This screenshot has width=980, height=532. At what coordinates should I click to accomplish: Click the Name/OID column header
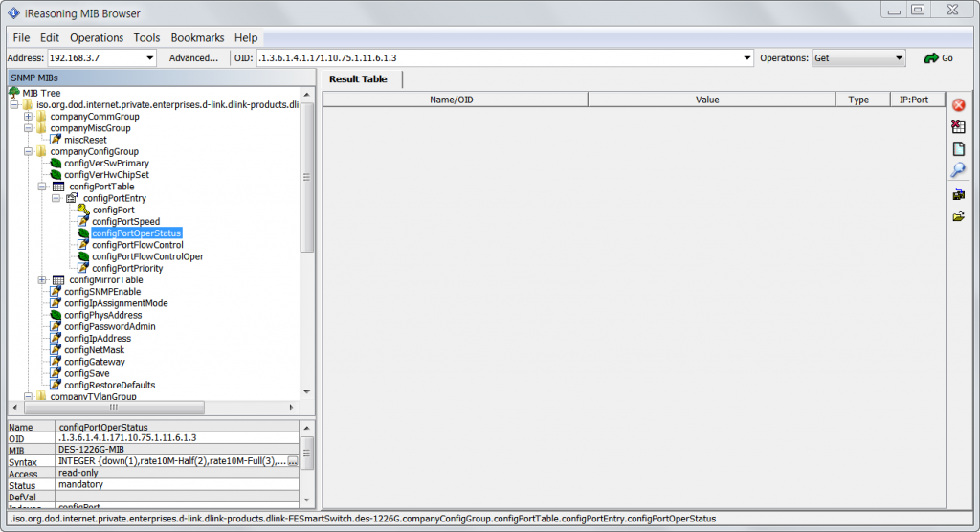(455, 100)
